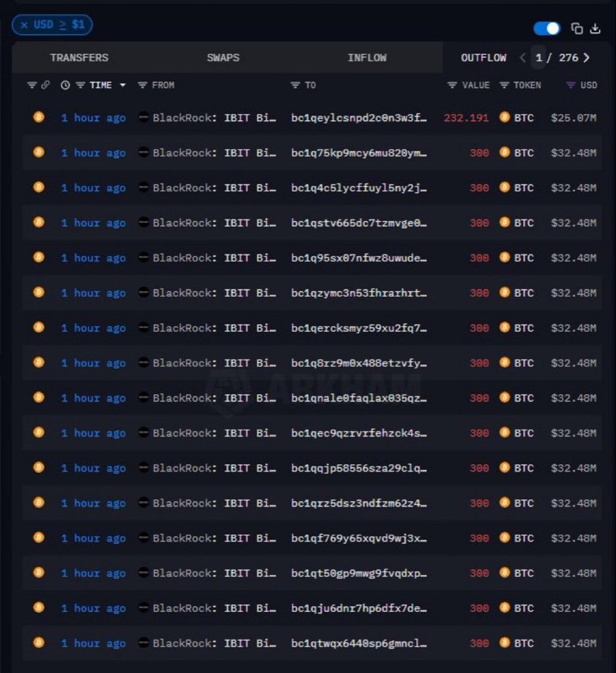Switch to the TRANSFERS tab
The image size is (616, 673).
[x=80, y=58]
